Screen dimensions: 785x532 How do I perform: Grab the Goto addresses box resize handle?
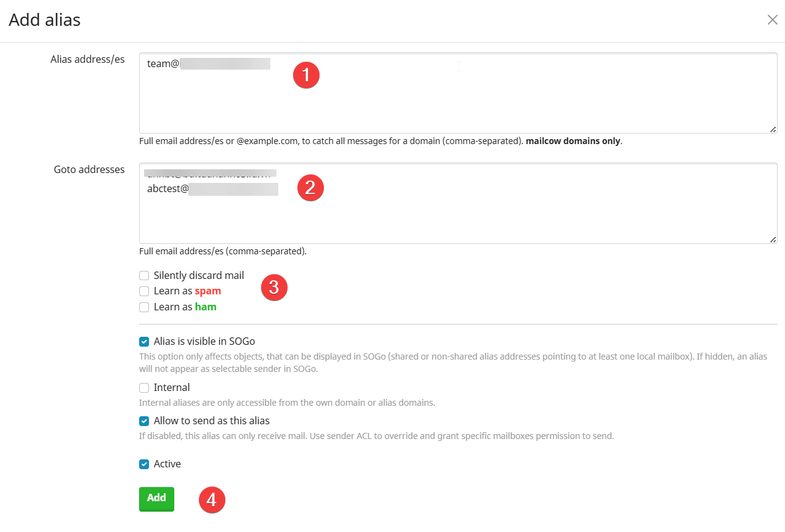pyautogui.click(x=773, y=240)
